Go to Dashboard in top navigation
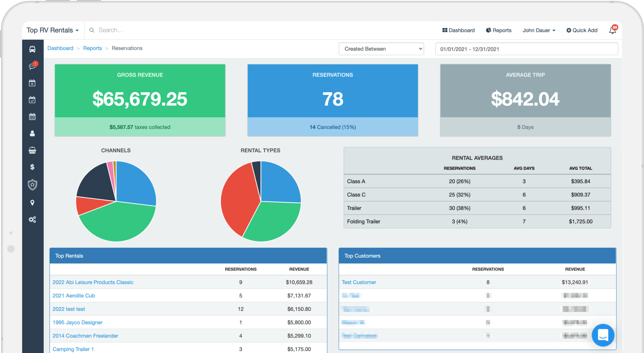The width and height of the screenshot is (644, 353). pos(458,30)
